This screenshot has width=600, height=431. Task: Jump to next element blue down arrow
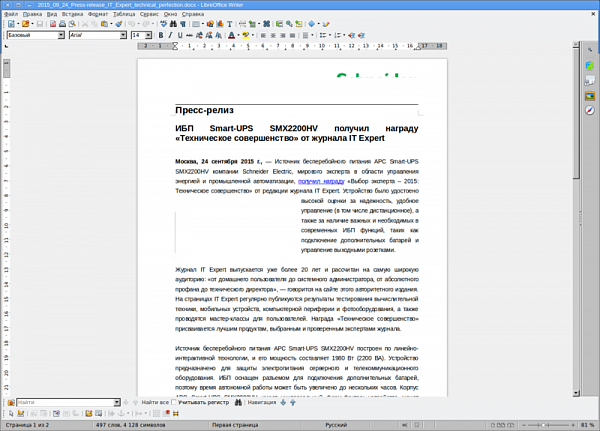point(283,402)
